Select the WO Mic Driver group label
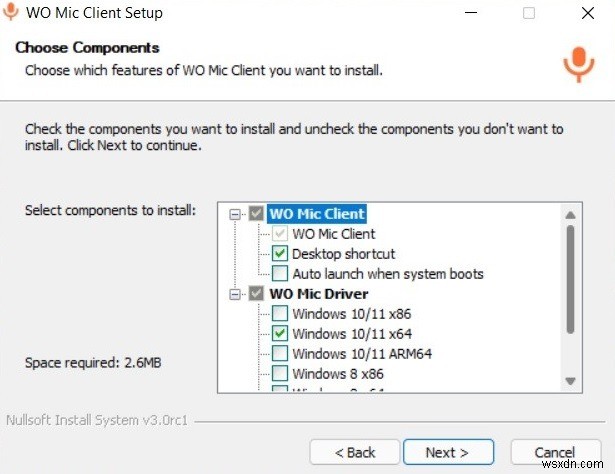 tap(319, 294)
